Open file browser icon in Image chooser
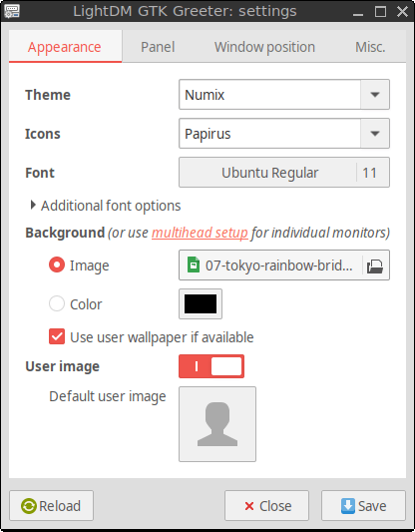 [x=375, y=266]
